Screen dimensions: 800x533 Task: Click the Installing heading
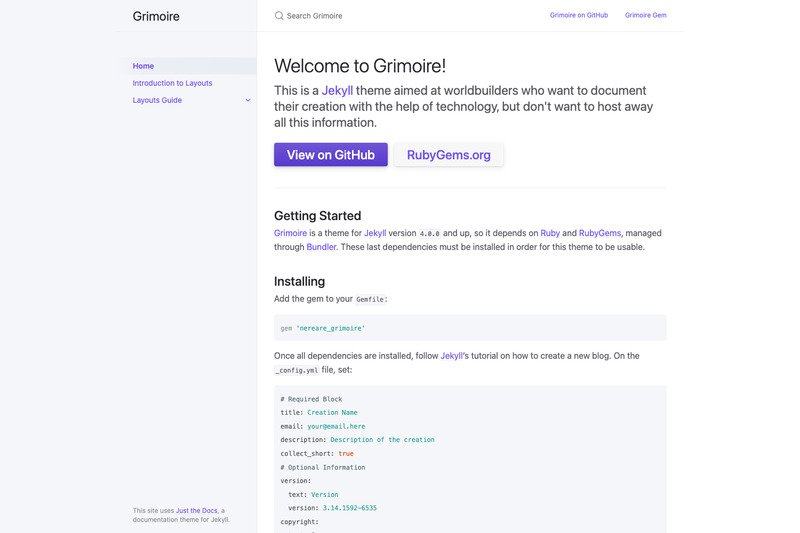(x=299, y=282)
